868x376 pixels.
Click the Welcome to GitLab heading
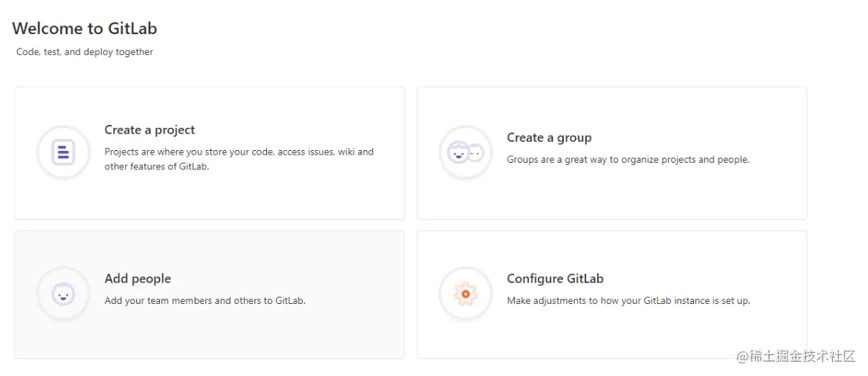[x=85, y=28]
